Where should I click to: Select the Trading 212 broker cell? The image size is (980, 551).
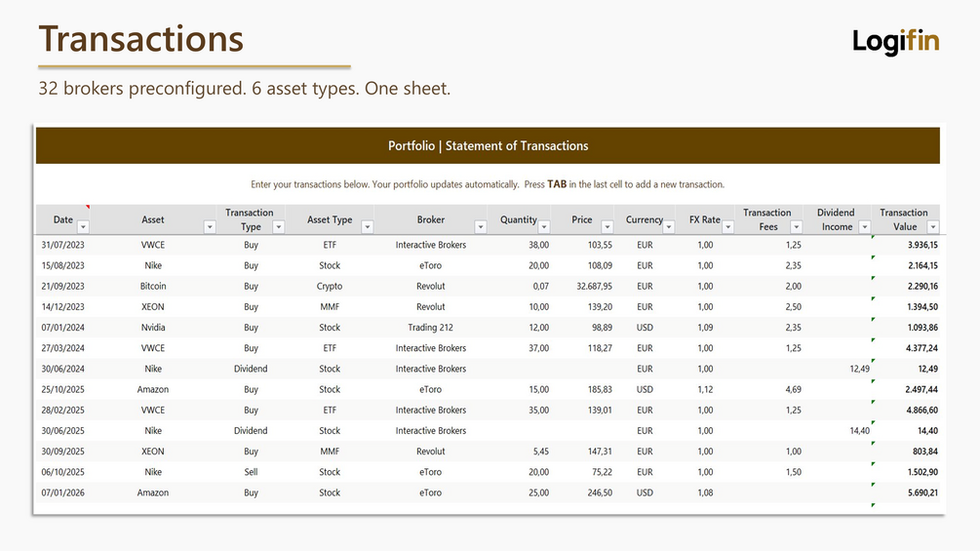[x=431, y=328]
